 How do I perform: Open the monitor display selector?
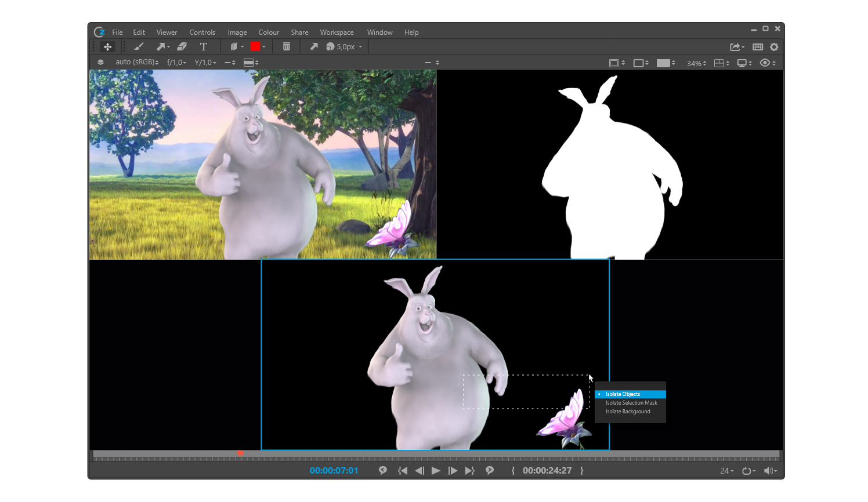click(x=744, y=63)
